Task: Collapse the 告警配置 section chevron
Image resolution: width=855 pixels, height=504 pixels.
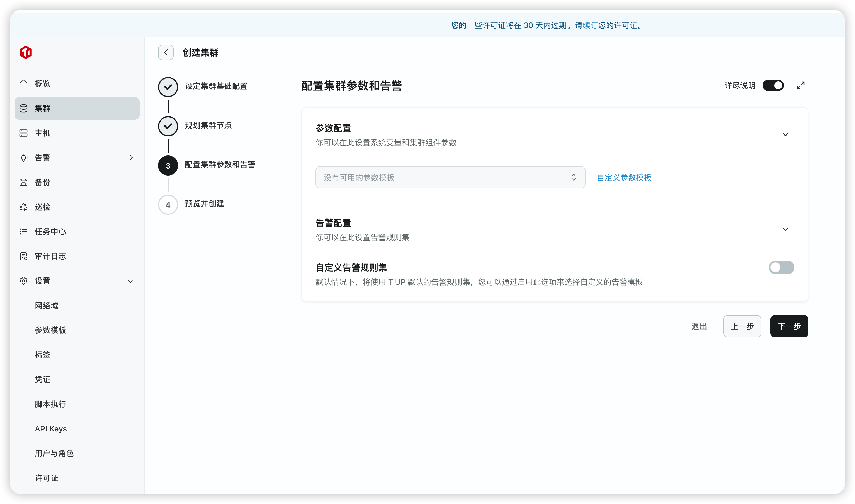Action: tap(785, 230)
